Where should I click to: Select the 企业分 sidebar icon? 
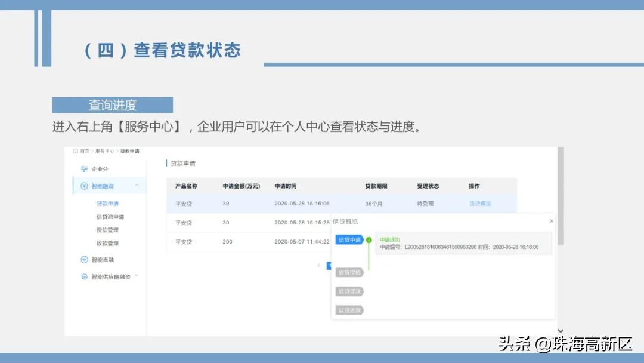(84, 168)
